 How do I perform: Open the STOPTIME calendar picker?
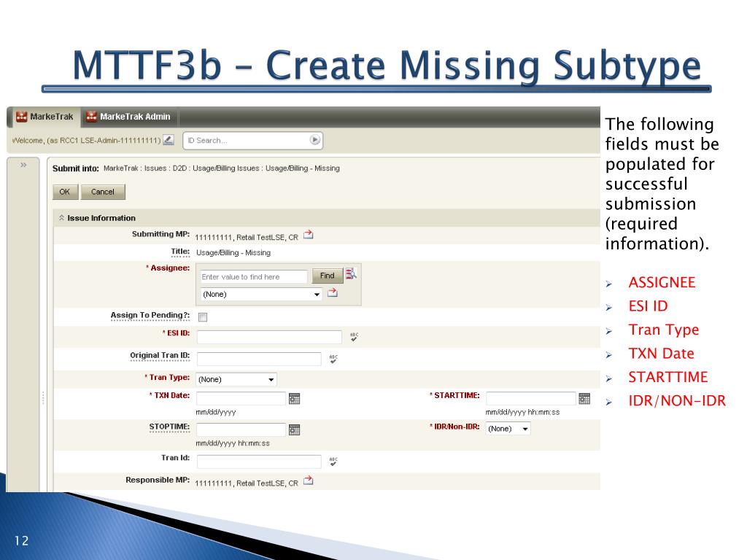295,430
